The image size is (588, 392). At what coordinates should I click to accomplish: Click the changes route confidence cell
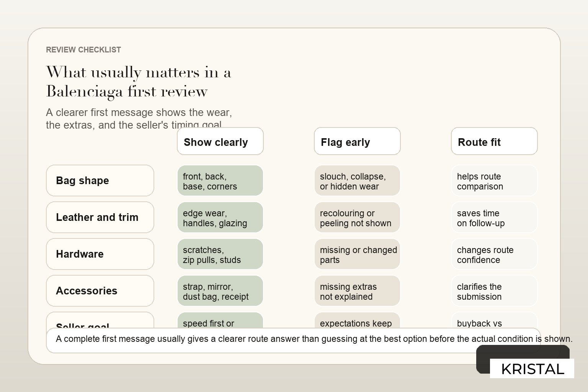(x=494, y=254)
